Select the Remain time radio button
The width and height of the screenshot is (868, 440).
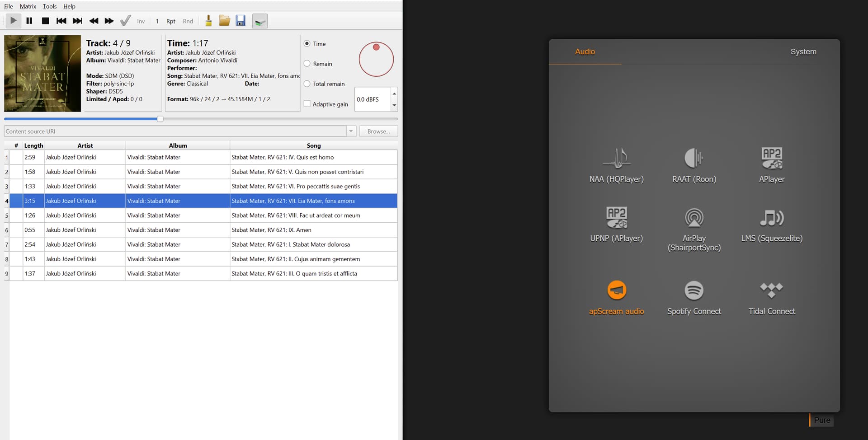[307, 64]
